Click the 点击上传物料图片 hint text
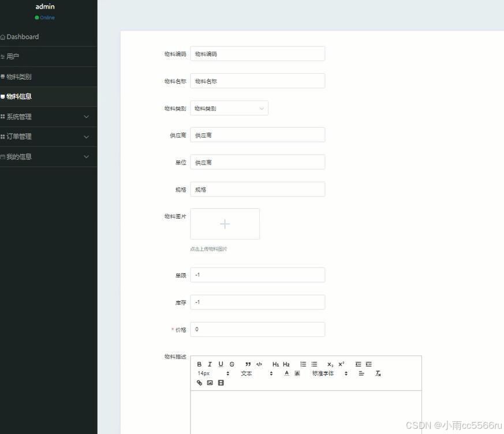504x434 pixels. tap(208, 249)
